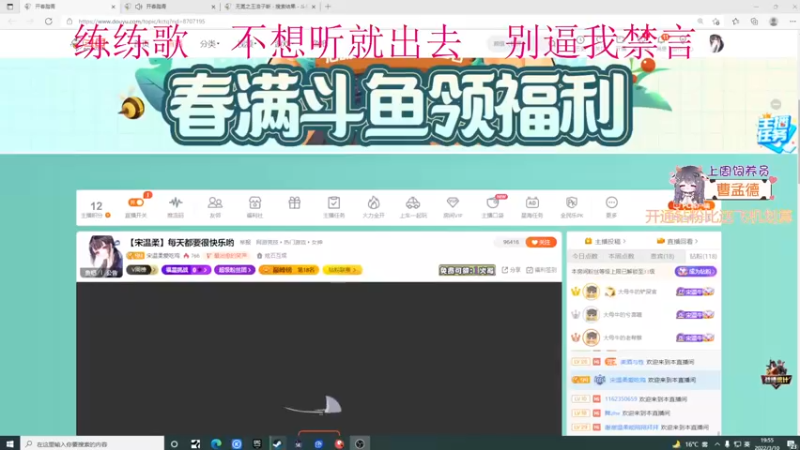
Task: Click the 曹孟德 top feeder banner
Action: [x=738, y=190]
